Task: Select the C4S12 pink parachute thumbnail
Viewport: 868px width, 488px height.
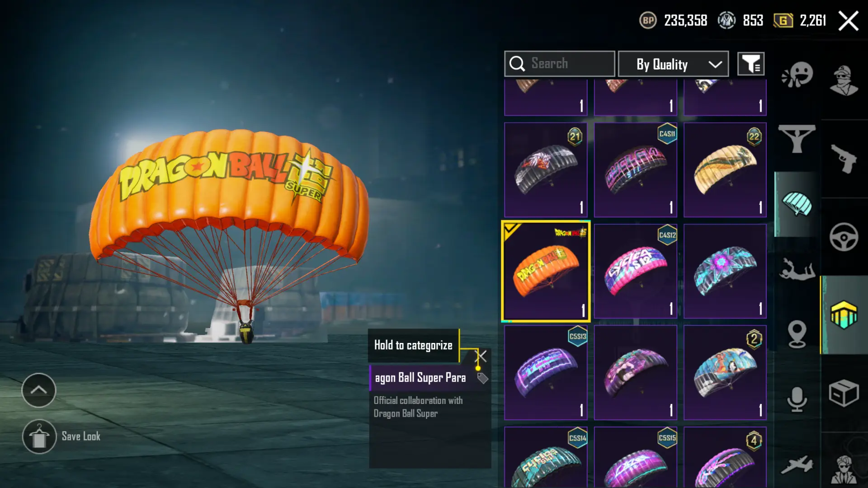Action: [x=635, y=271]
